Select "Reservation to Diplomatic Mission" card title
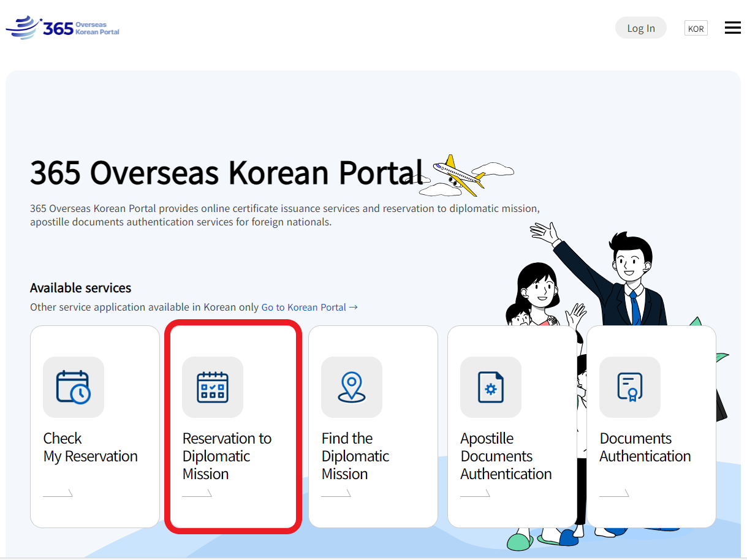This screenshot has height=560, width=747. 227,456
